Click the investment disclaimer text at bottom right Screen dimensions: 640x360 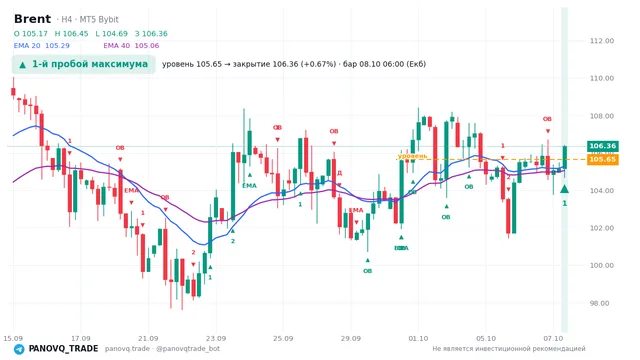tap(509, 349)
